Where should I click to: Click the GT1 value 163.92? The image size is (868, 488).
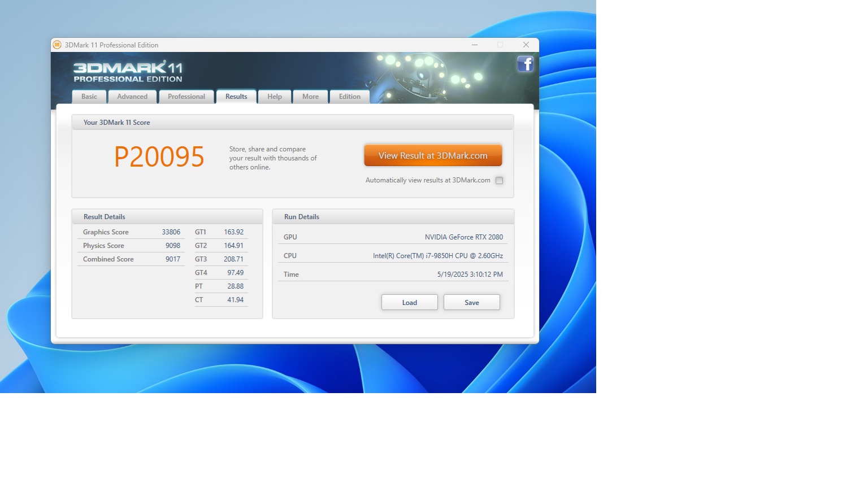coord(233,232)
